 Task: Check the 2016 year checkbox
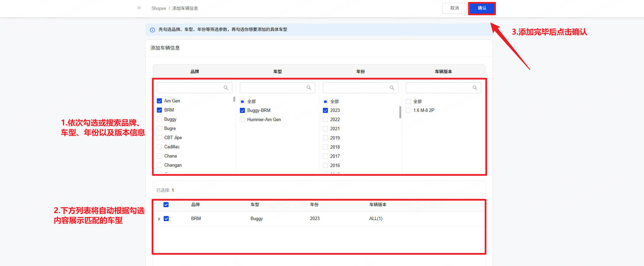coord(325,166)
